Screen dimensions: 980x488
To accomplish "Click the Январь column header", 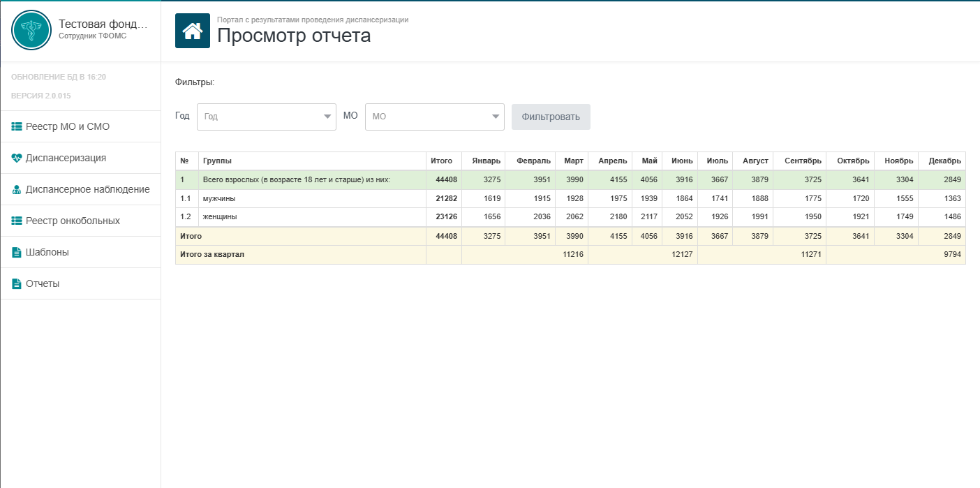I will pos(483,161).
